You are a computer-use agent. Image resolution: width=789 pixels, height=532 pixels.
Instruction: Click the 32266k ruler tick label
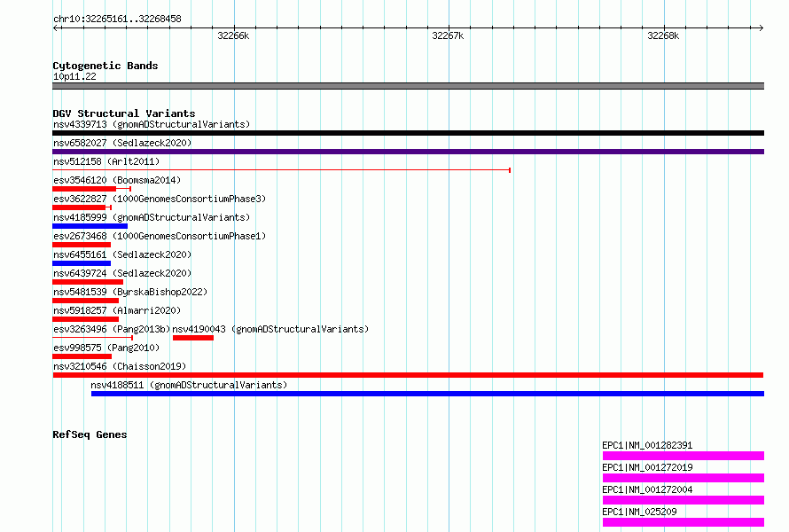(233, 35)
